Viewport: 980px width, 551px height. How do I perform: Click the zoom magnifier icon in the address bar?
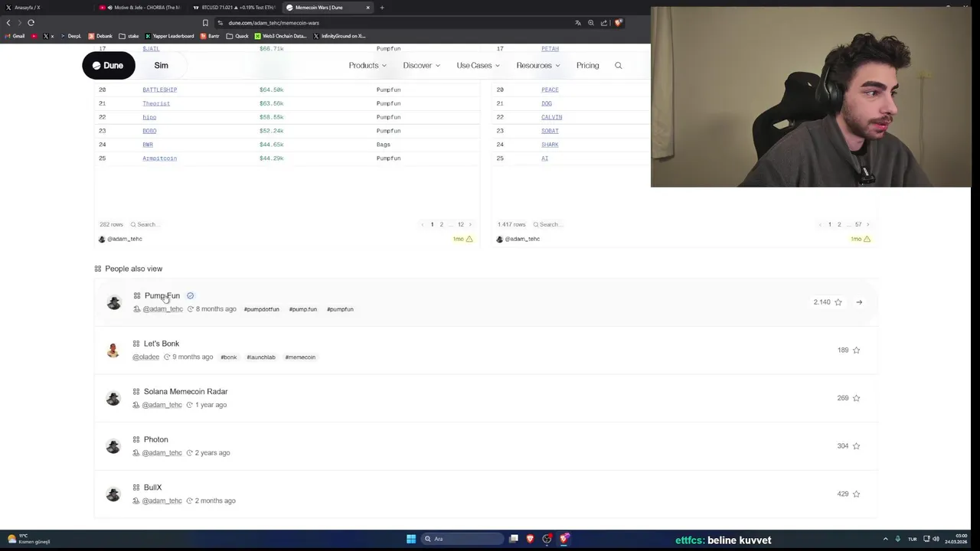pos(591,23)
